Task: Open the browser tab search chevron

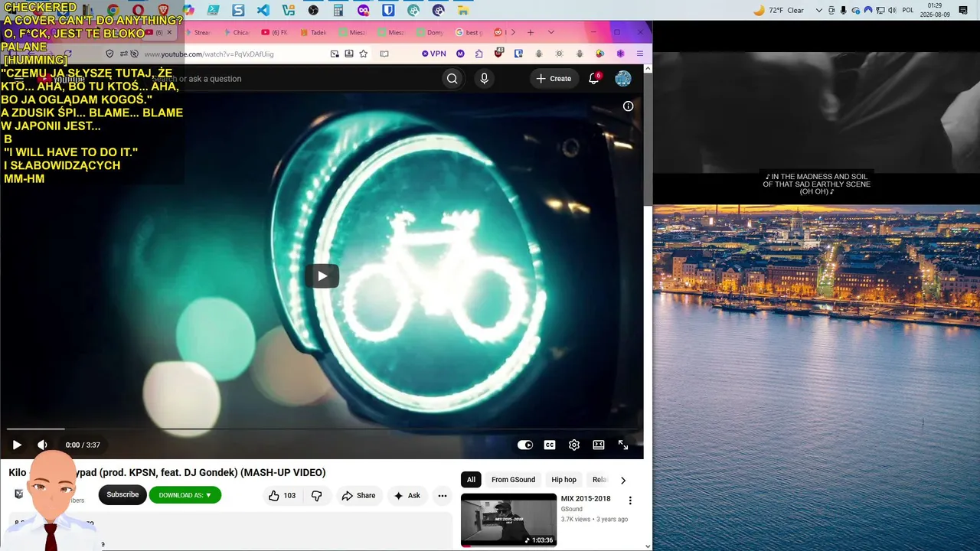Action: point(551,32)
